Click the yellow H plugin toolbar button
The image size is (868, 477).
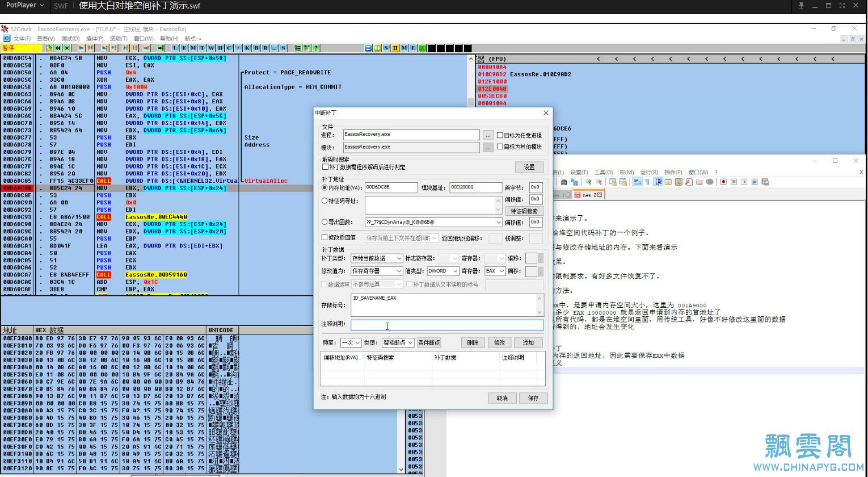(395, 48)
